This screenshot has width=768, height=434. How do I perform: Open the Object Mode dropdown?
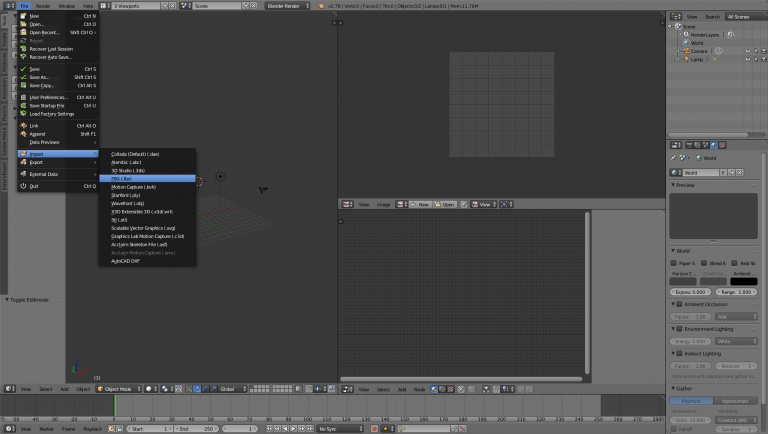pyautogui.click(x=118, y=388)
